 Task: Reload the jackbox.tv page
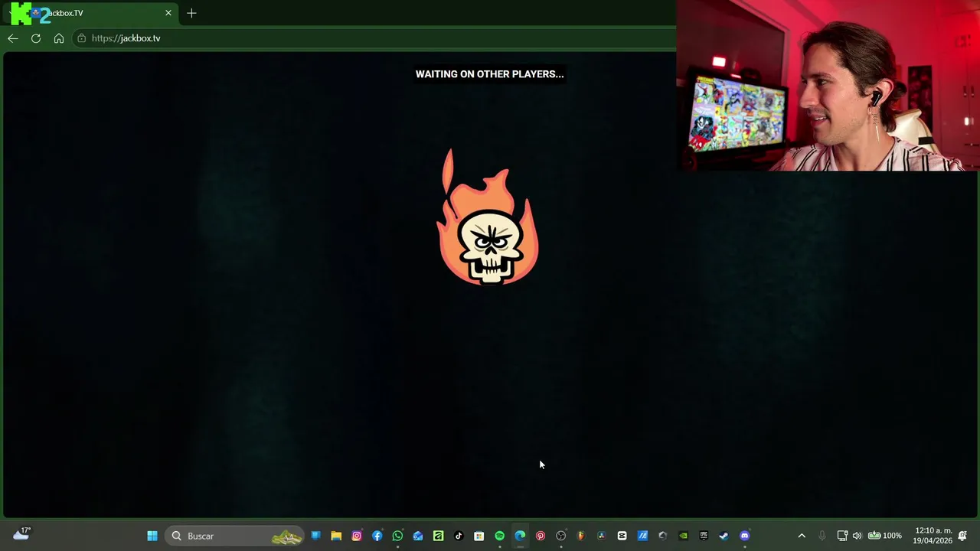pos(36,38)
